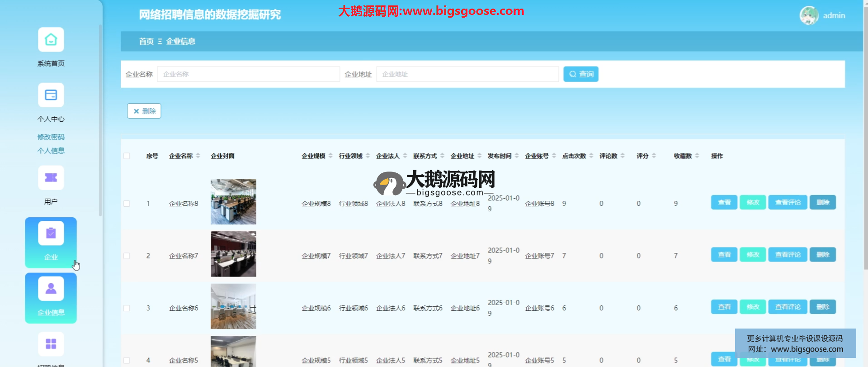Image resolution: width=868 pixels, height=367 pixels.
Task: Click the 企业地址 search input field
Action: point(467,74)
